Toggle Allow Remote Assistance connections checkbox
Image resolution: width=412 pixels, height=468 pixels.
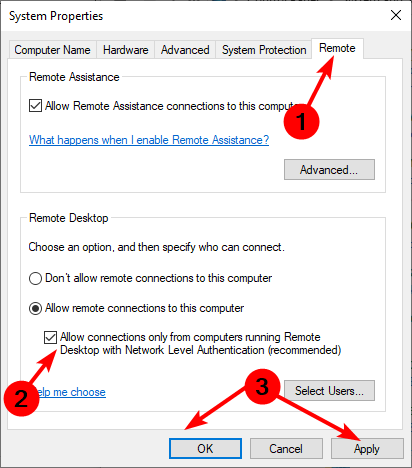pos(35,106)
